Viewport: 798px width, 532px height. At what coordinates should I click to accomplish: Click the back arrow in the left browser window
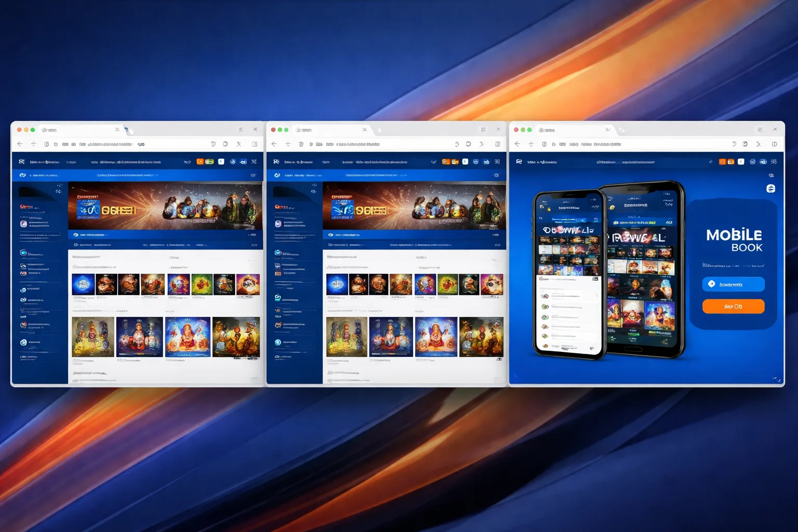20,144
